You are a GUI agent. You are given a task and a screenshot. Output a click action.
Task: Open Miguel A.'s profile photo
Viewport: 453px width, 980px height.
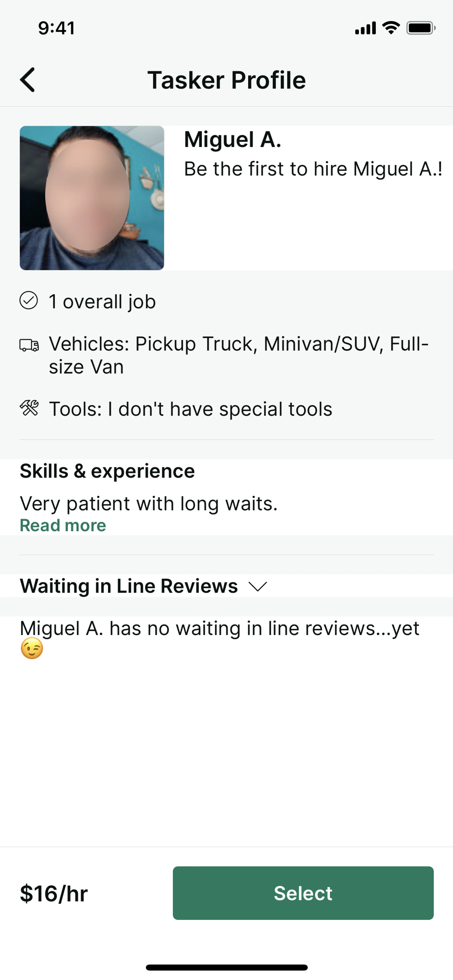(92, 198)
